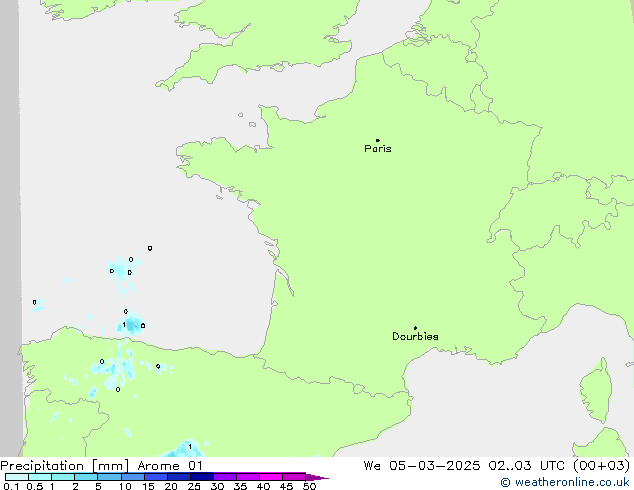Viewport: 634px width, 490px height.
Task: Click the 02..03 UTC (00+03) time label
Action: (565, 465)
